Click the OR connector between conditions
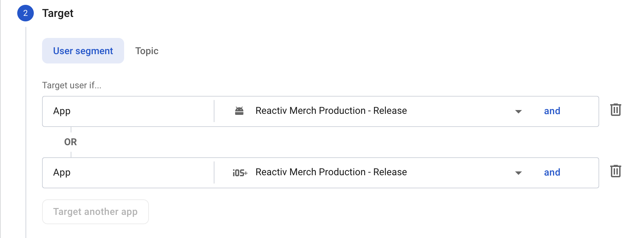The height and width of the screenshot is (238, 644). (71, 142)
